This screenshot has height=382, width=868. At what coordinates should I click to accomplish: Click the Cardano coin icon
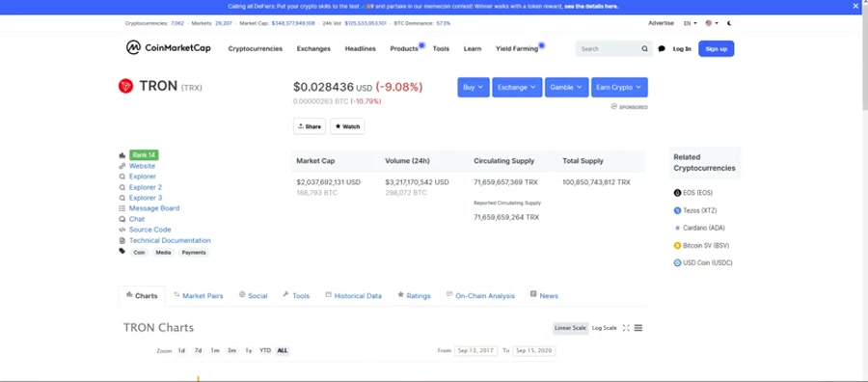point(677,228)
